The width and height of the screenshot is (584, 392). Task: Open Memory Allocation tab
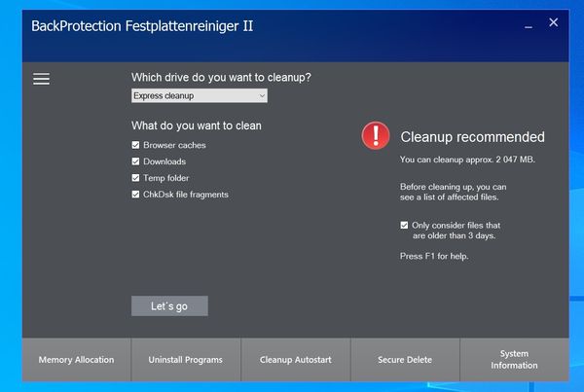[76, 360]
